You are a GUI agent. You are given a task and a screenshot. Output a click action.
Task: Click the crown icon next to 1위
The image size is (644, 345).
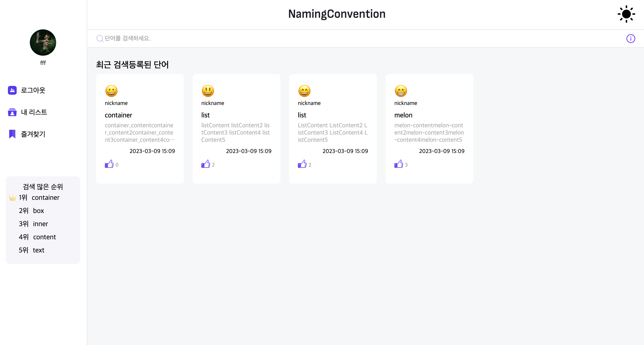[13, 197]
